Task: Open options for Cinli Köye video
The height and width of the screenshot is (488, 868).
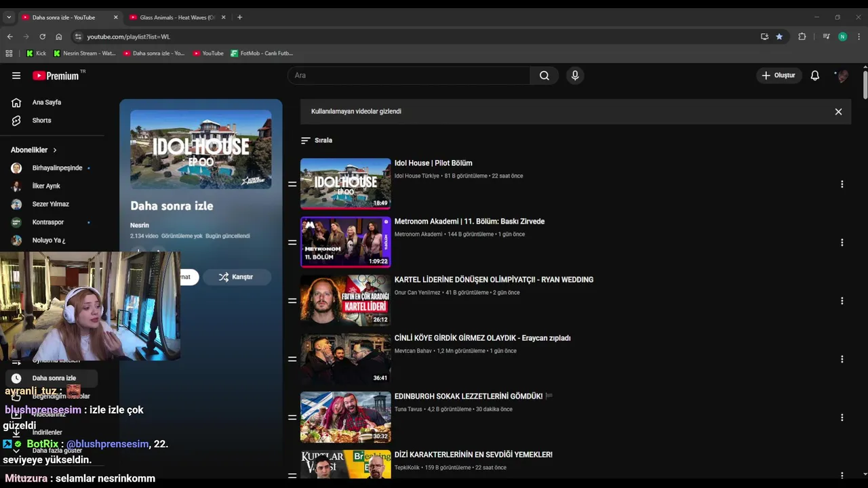Action: click(842, 359)
